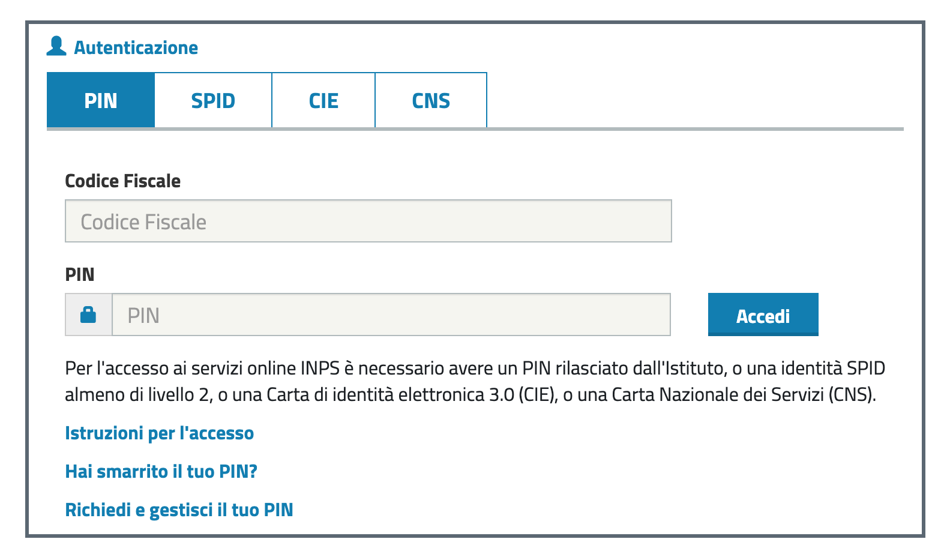Select the PIN authentication tab
This screenshot has height=560, width=941.
click(101, 100)
